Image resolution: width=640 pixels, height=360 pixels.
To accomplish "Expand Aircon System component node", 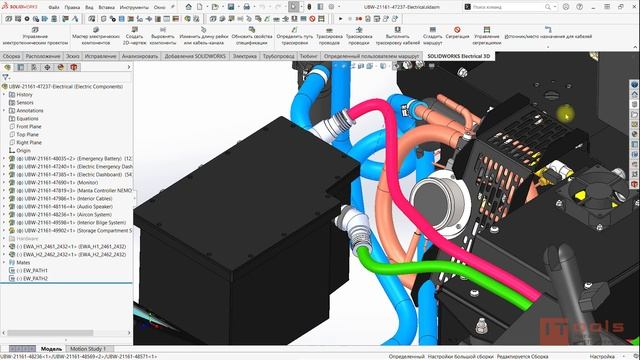I will pyautogui.click(x=4, y=214).
